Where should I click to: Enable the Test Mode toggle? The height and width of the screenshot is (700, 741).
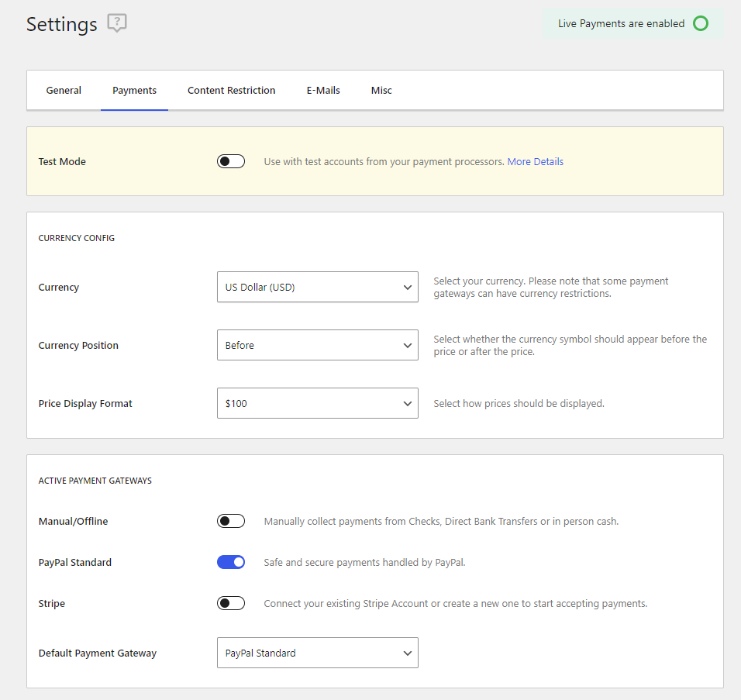(x=231, y=161)
